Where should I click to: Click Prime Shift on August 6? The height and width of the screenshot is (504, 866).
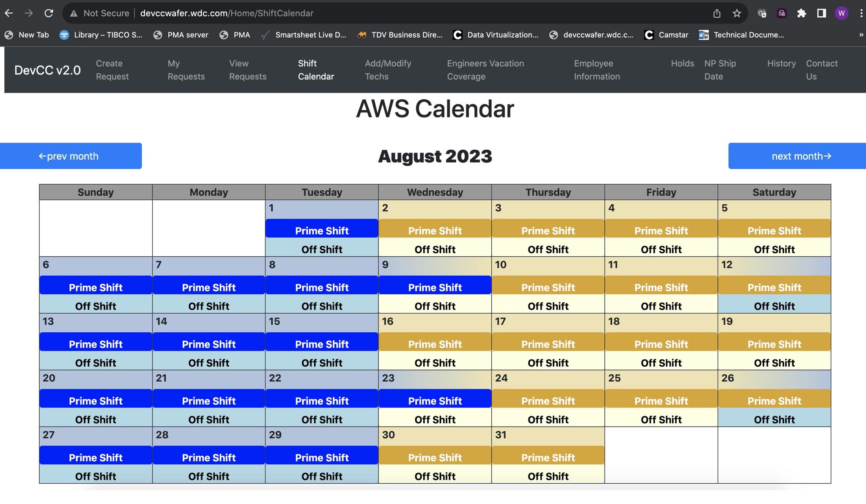coord(96,285)
